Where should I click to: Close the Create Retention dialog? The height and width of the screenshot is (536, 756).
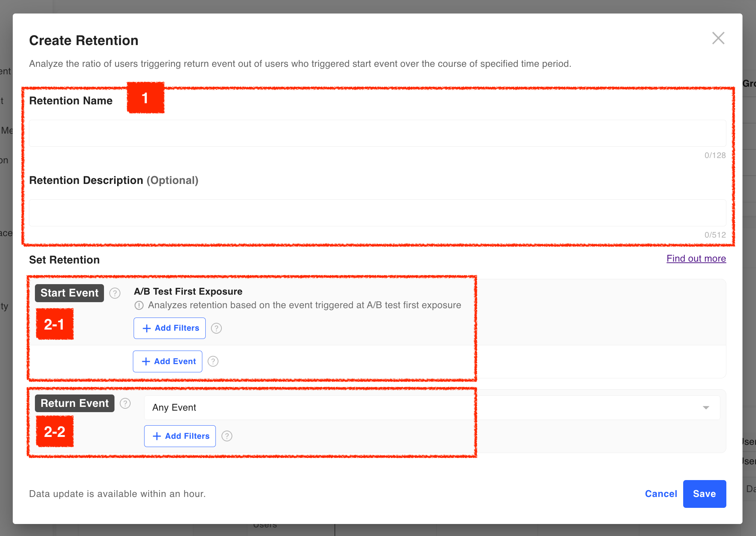coord(718,38)
